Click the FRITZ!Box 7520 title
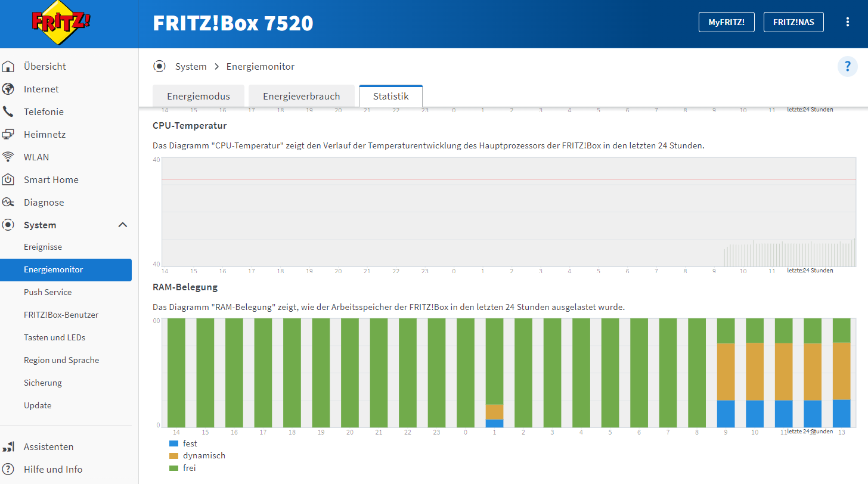Viewport: 868px width, 484px height. [233, 23]
